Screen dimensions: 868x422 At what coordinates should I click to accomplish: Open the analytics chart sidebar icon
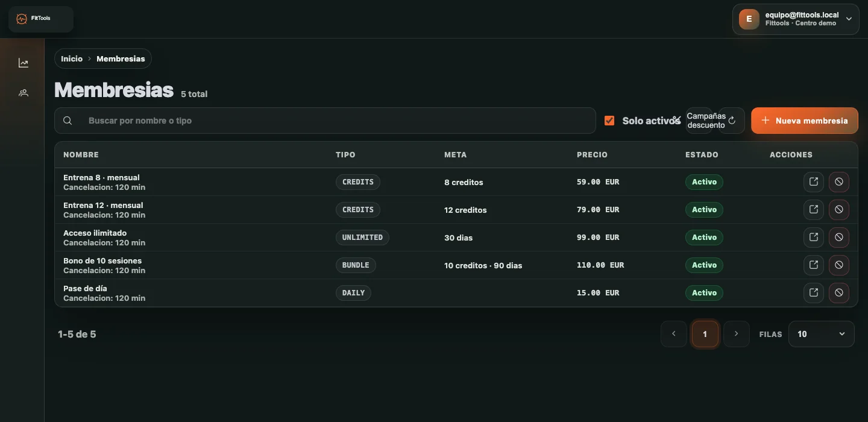[x=24, y=63]
